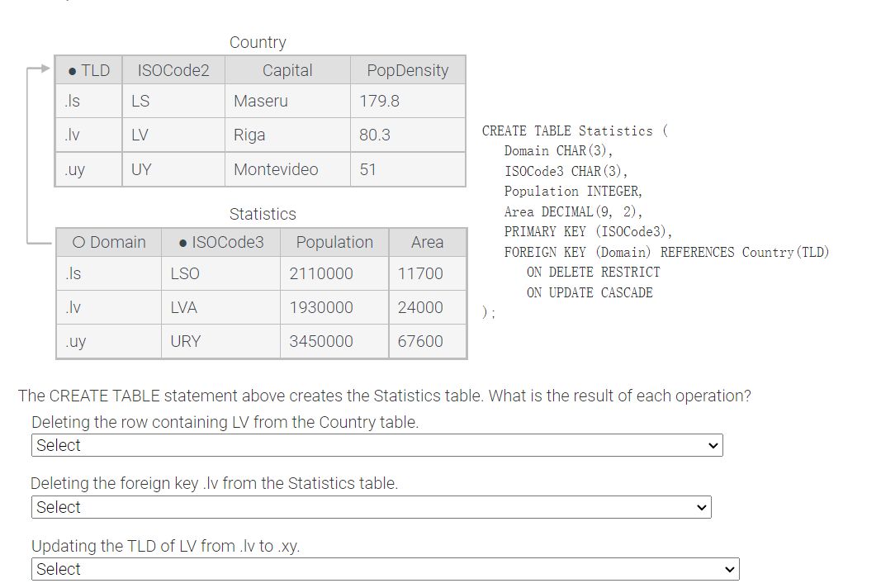Select the LVA cell in Statistics

coord(191,307)
